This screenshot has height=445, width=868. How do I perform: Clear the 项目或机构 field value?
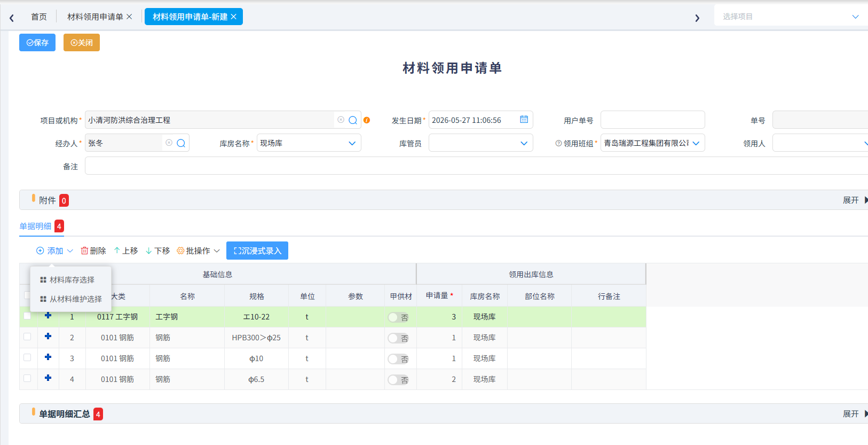coord(341,120)
